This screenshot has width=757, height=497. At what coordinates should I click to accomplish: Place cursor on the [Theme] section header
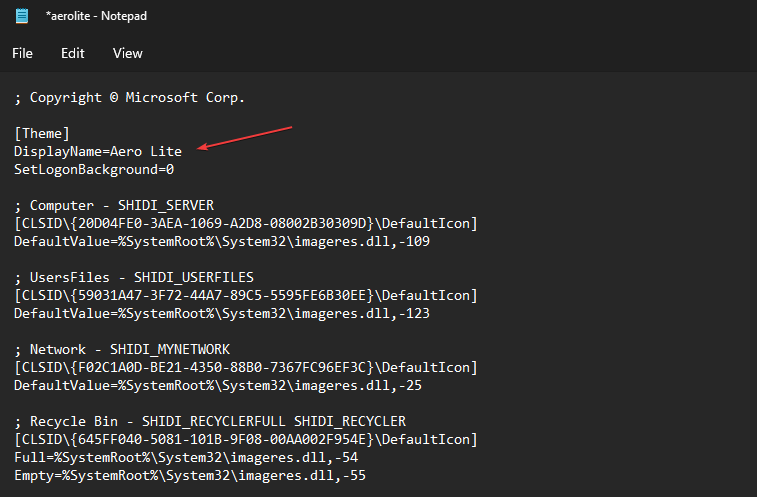click(x=41, y=134)
